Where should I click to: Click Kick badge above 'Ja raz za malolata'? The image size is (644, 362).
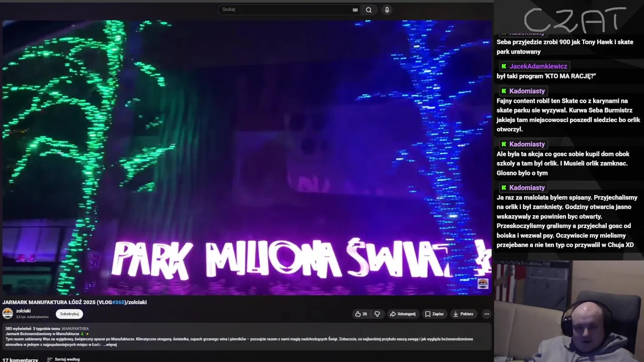(504, 188)
